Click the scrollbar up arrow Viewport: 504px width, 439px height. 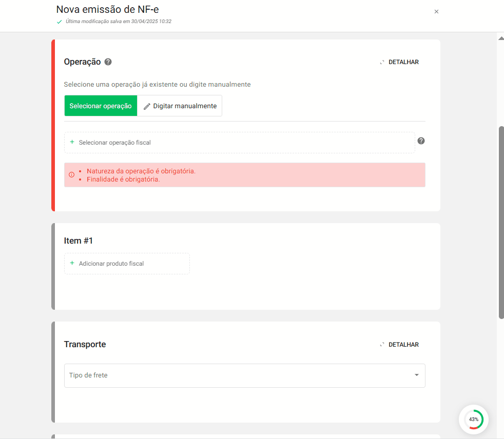(x=501, y=38)
